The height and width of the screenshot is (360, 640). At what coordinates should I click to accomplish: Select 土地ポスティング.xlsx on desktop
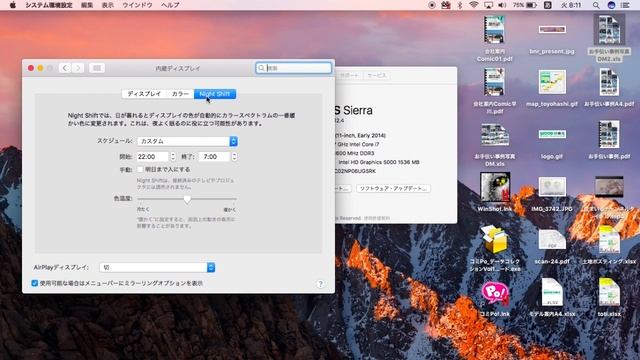pos(609,245)
